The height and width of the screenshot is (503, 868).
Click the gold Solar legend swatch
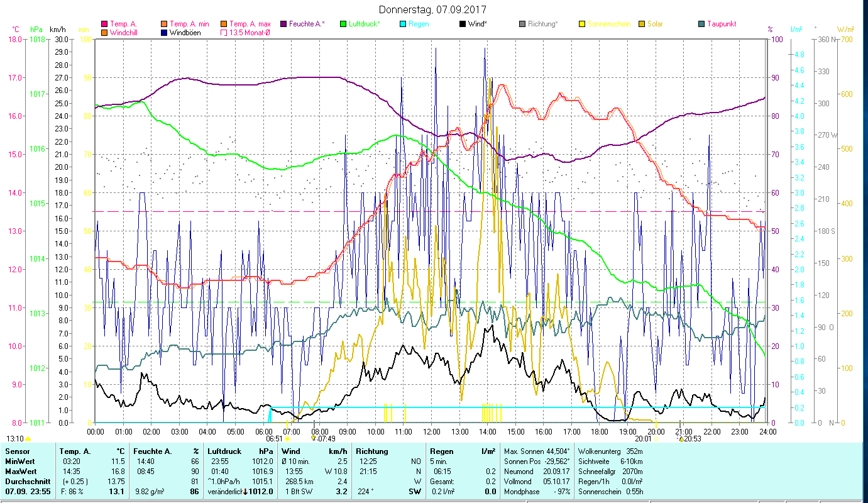[x=642, y=24]
